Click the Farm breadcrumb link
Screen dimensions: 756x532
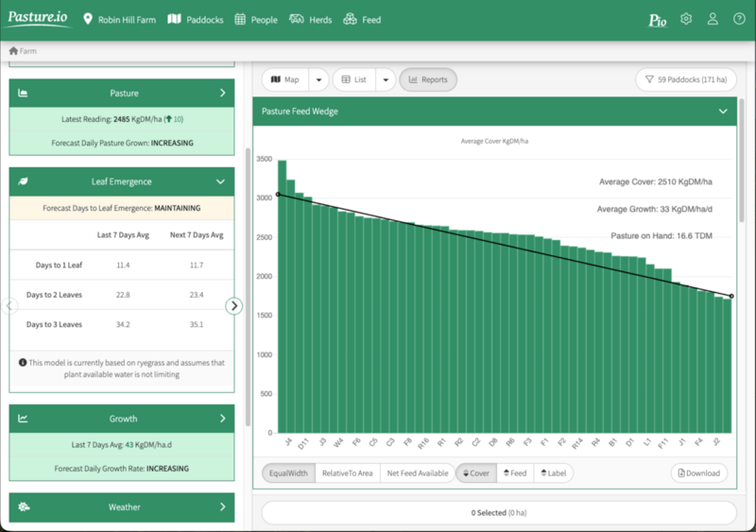coord(28,51)
